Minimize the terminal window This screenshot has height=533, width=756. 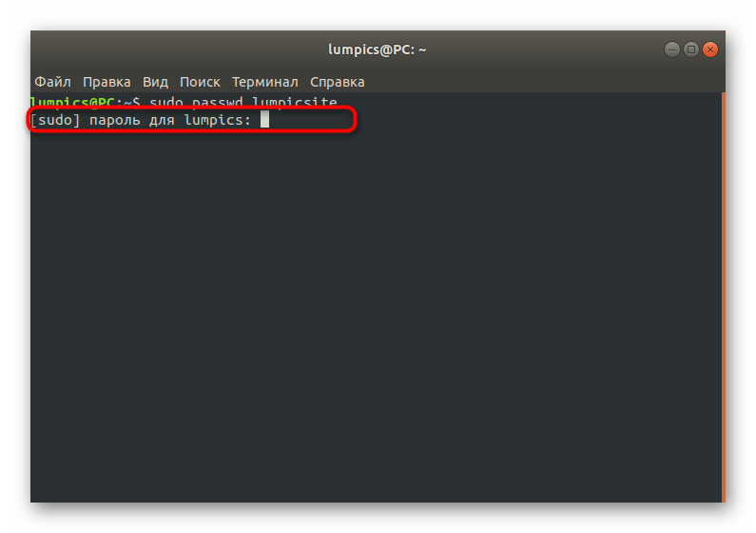coord(672,49)
